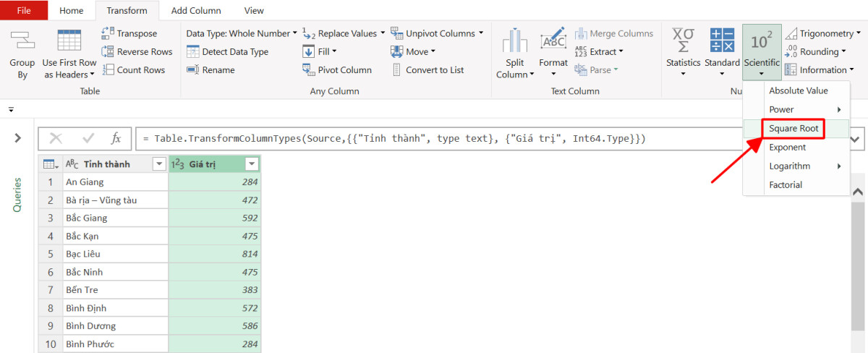
Task: Open the Power submenu
Action: click(796, 109)
